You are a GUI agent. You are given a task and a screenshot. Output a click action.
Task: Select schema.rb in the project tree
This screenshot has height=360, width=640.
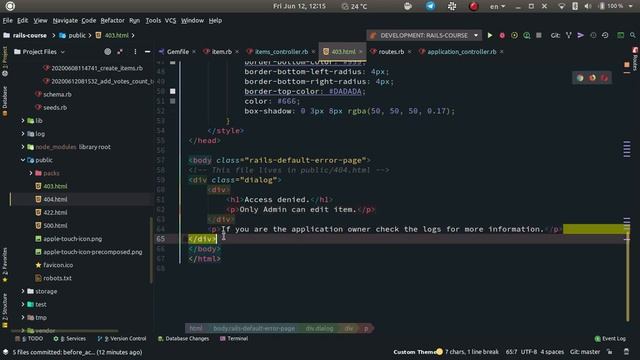click(x=57, y=94)
